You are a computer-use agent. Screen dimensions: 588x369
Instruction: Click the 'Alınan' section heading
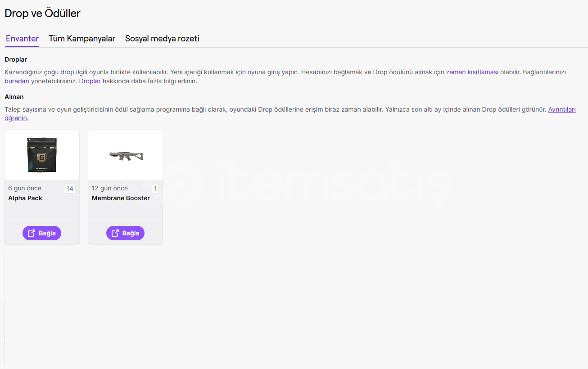click(14, 97)
